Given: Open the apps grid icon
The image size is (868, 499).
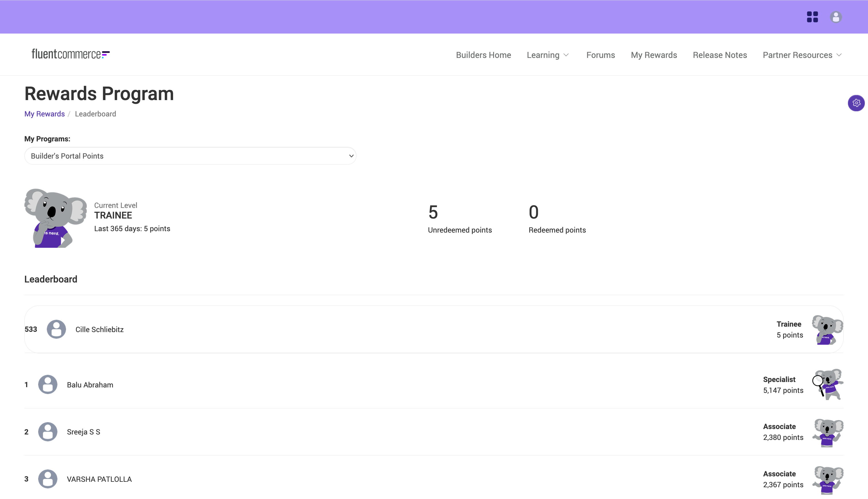Looking at the screenshot, I should 812,17.
